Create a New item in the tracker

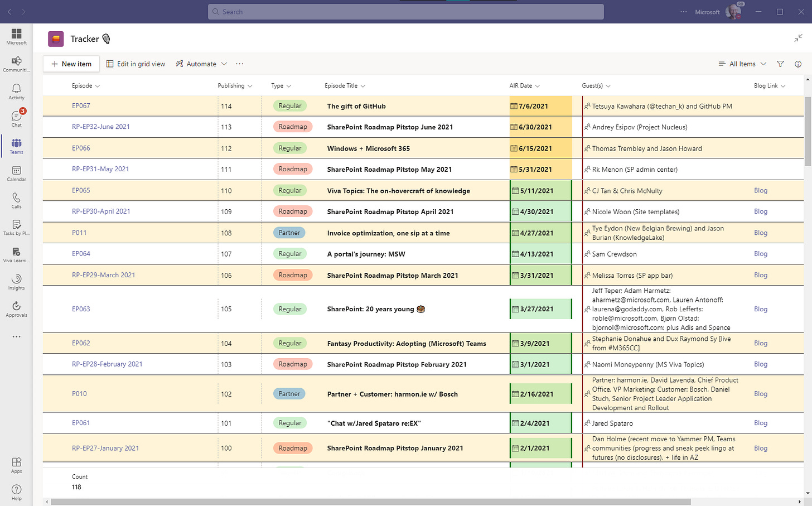tap(71, 64)
